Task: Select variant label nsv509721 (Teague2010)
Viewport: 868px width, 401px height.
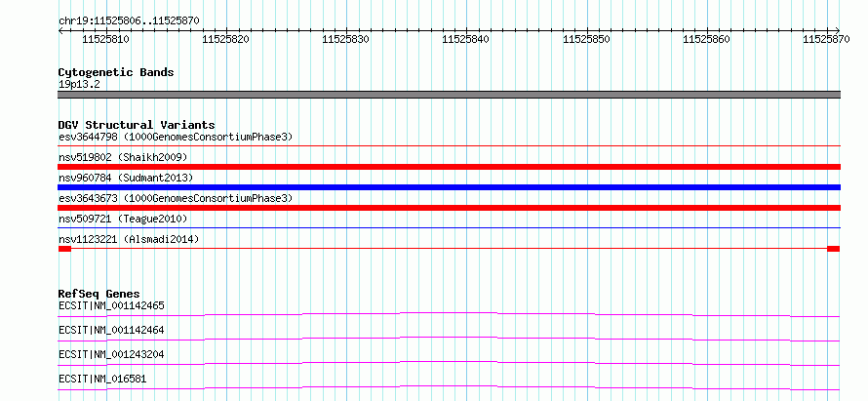Action: coord(123,220)
